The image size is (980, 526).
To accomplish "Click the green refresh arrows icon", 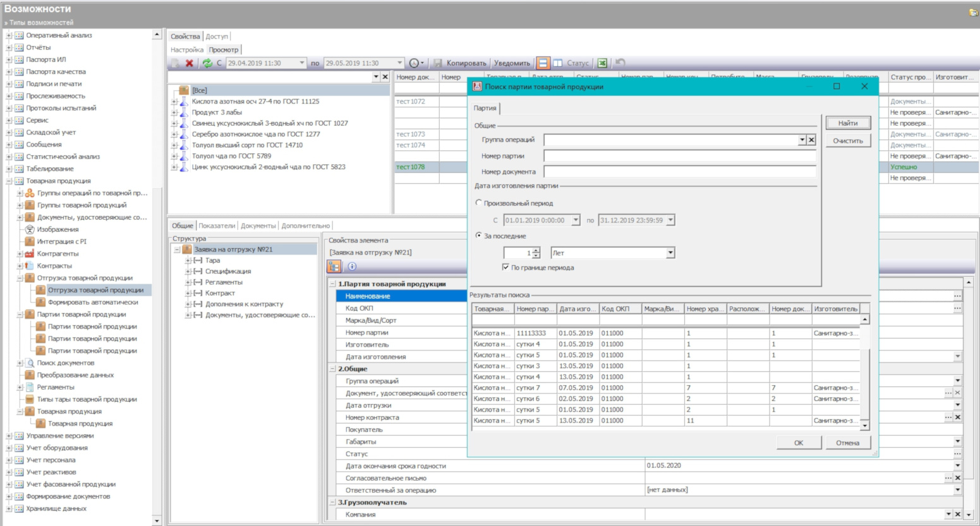I will [207, 63].
